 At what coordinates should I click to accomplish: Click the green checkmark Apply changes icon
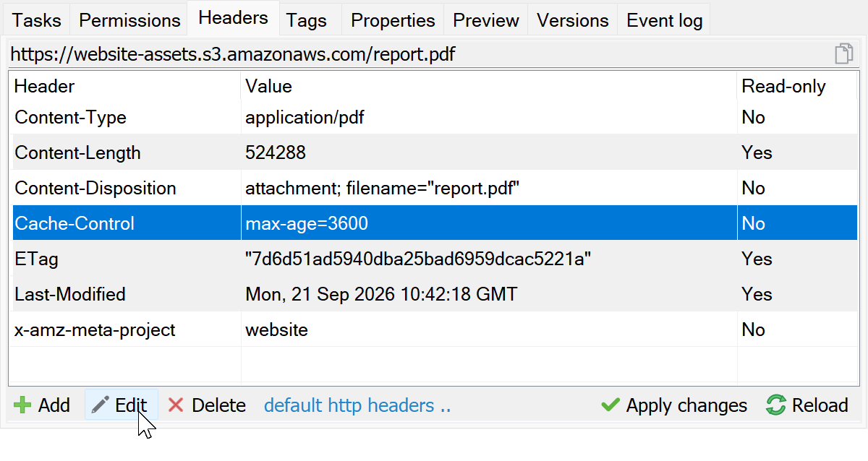pos(610,405)
